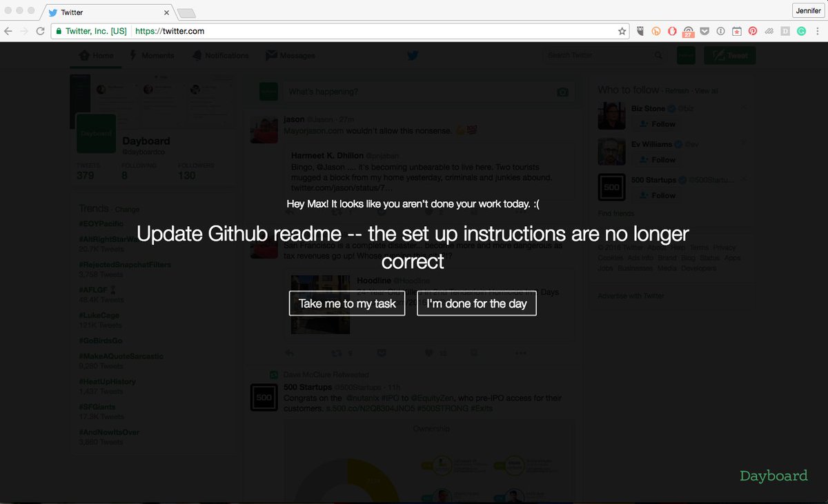Follow Biz Stone

point(656,124)
